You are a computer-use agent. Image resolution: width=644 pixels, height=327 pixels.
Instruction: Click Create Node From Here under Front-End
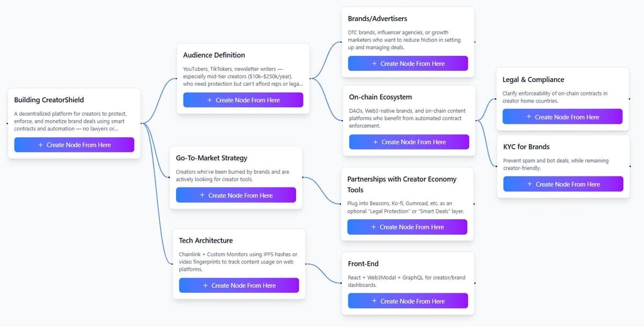coord(408,301)
